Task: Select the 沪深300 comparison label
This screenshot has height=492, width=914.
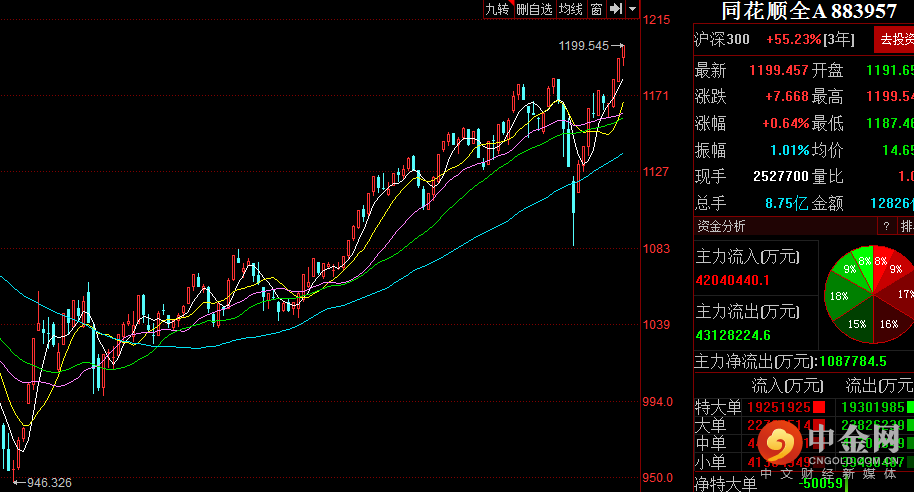Action: click(x=722, y=40)
